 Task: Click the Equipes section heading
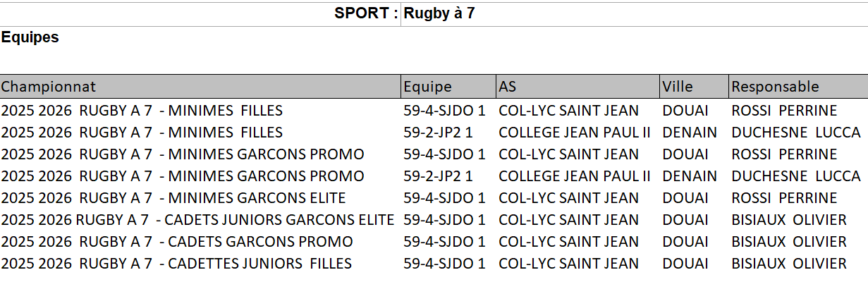coord(30,37)
